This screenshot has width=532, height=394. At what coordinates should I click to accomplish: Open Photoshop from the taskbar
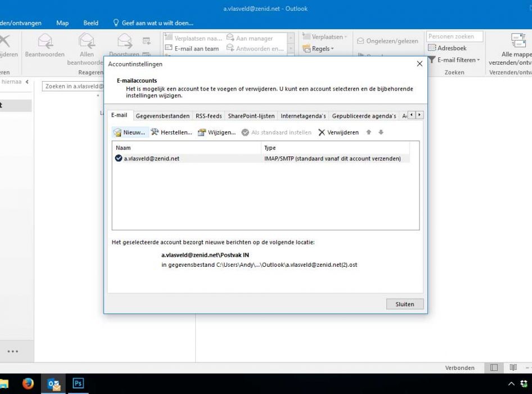(x=78, y=383)
